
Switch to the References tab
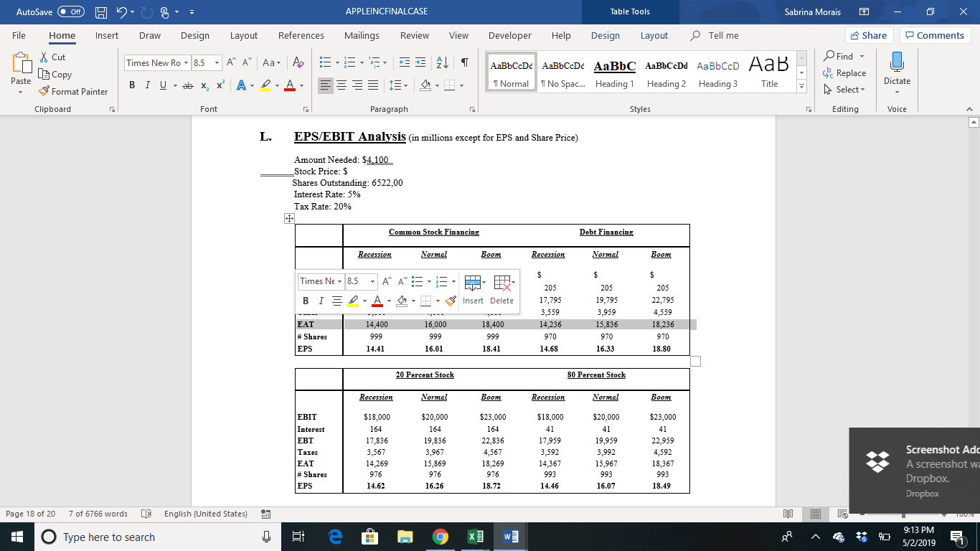(x=301, y=35)
